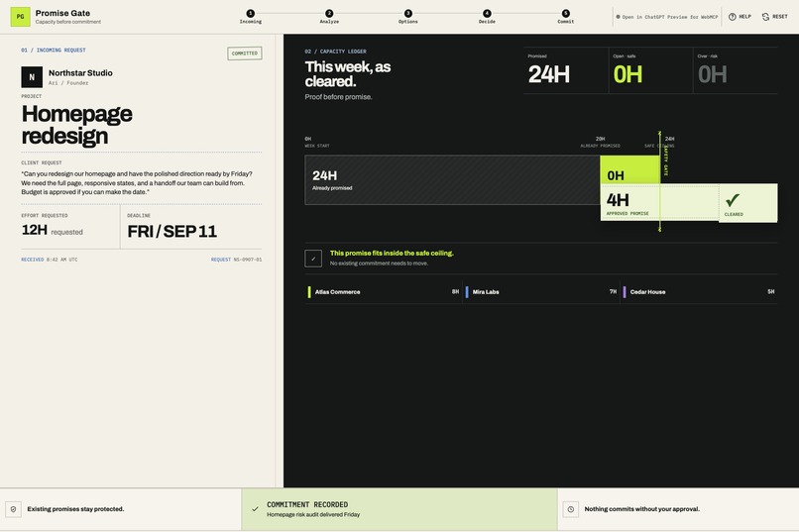Click the blue Mira Labs color bar
The height and width of the screenshot is (532, 799).
[x=467, y=291]
